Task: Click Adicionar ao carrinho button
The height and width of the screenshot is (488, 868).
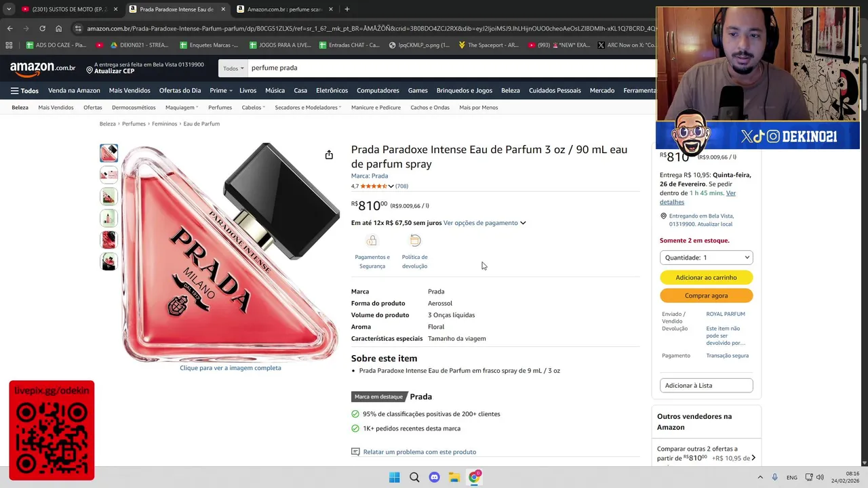Action: 706,277
